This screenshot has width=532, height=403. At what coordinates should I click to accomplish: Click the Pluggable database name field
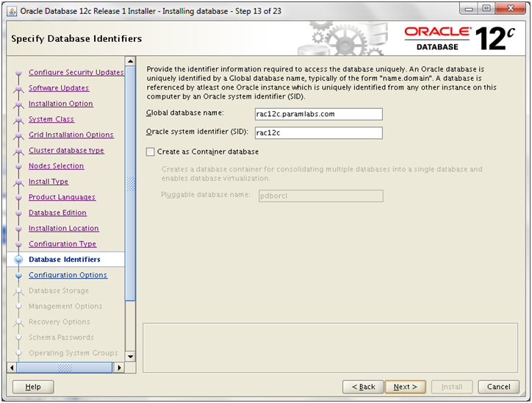pos(321,196)
